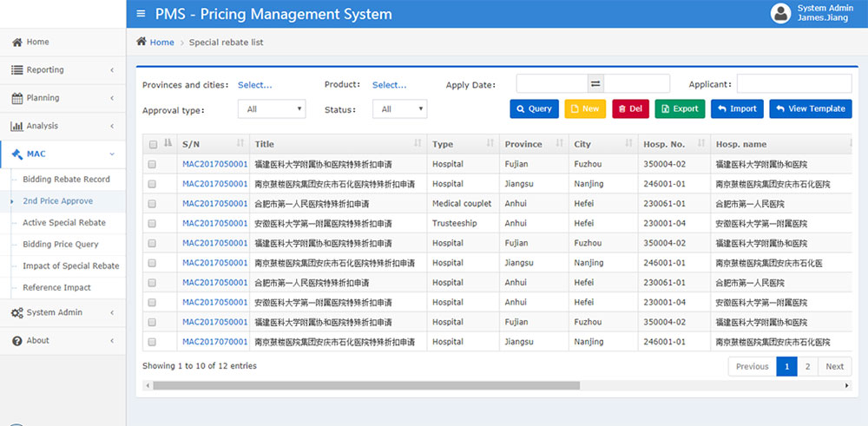Click the About question mark icon
This screenshot has height=426, width=868.
[x=17, y=341]
